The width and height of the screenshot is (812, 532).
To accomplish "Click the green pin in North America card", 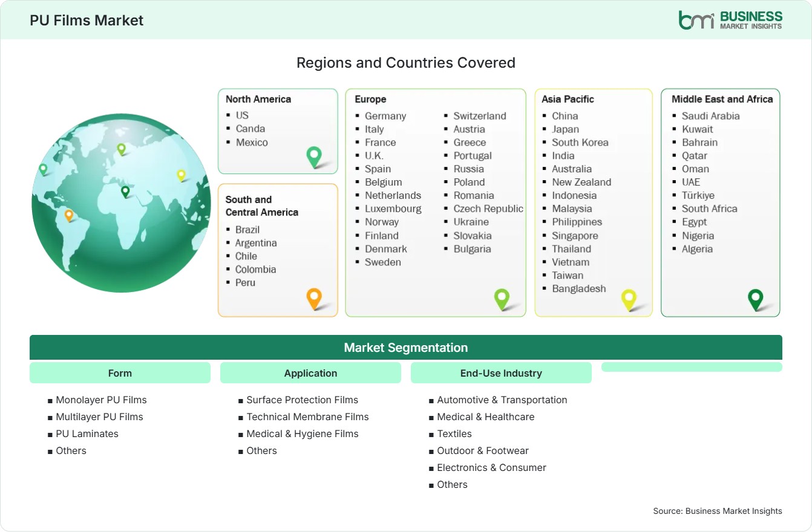I will (314, 157).
